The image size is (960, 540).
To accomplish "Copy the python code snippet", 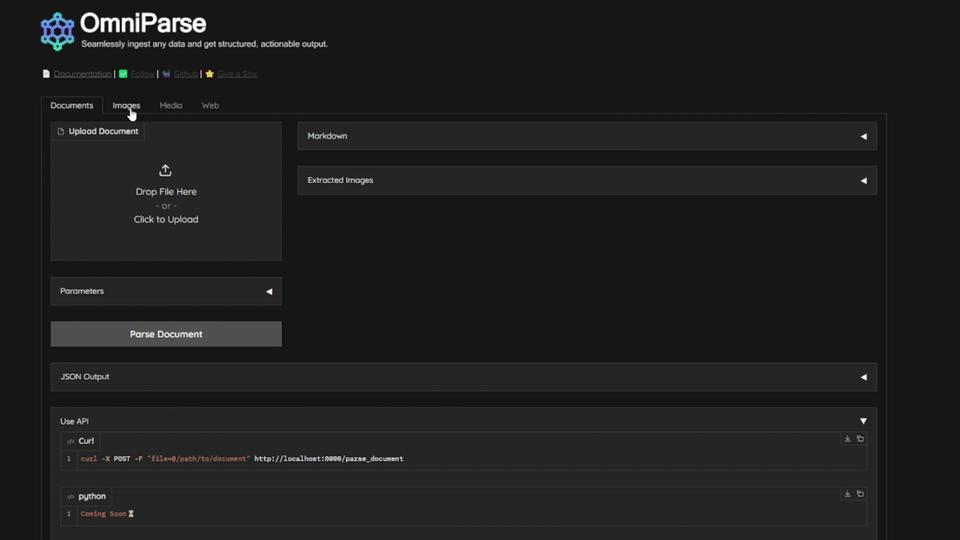I will [860, 494].
